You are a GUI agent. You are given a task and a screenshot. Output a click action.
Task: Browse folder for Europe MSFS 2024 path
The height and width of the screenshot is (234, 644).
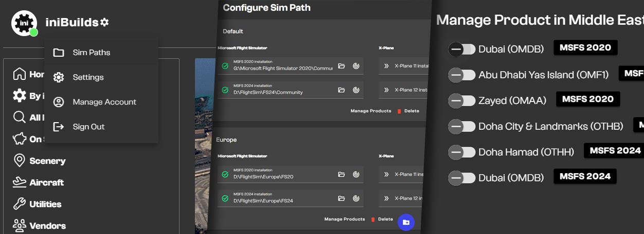342,198
